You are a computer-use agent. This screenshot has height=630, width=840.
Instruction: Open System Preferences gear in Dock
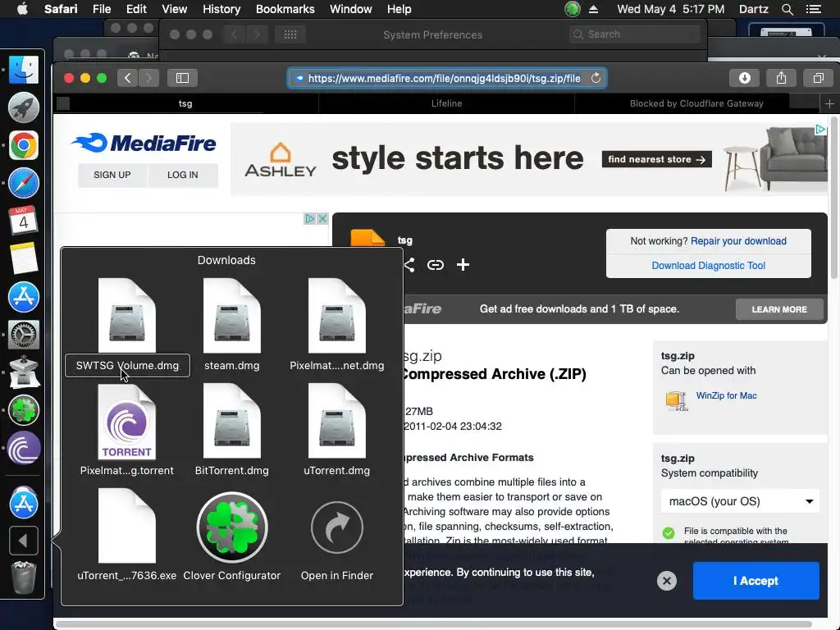tap(24, 335)
